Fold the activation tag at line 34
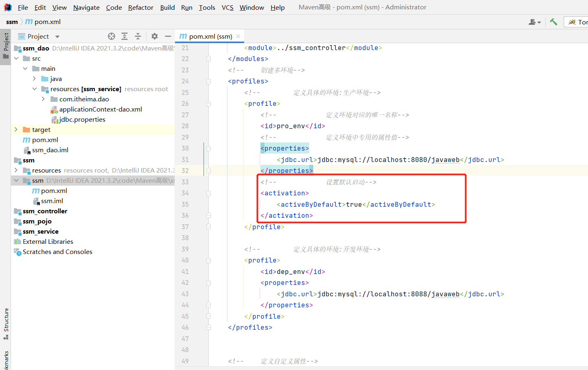The height and width of the screenshot is (370, 588). tap(208, 193)
